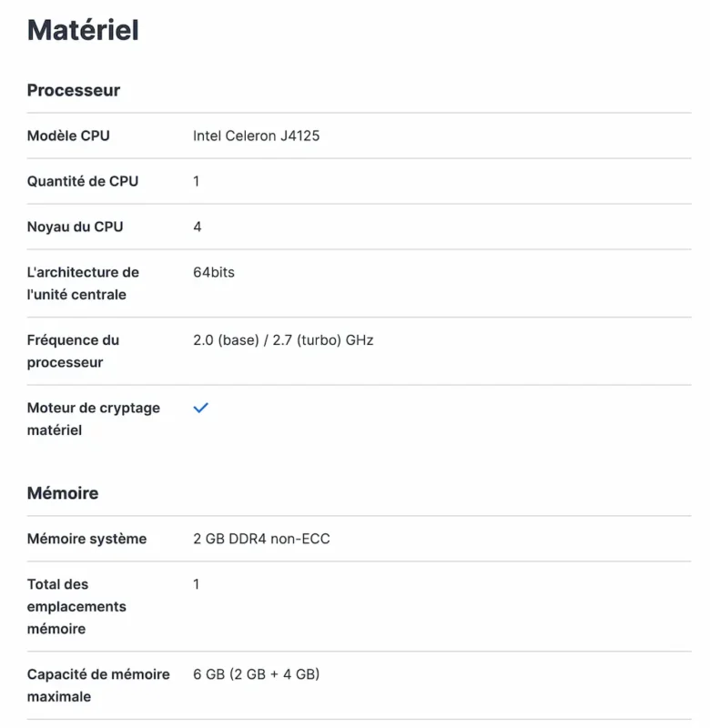Click the Fréquence du processeur label

73,351
